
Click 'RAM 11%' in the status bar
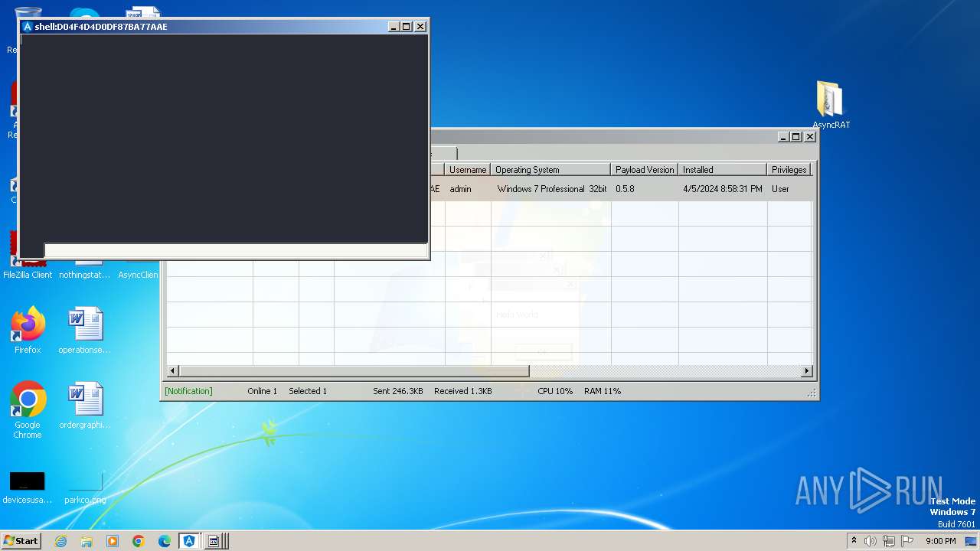pos(603,391)
